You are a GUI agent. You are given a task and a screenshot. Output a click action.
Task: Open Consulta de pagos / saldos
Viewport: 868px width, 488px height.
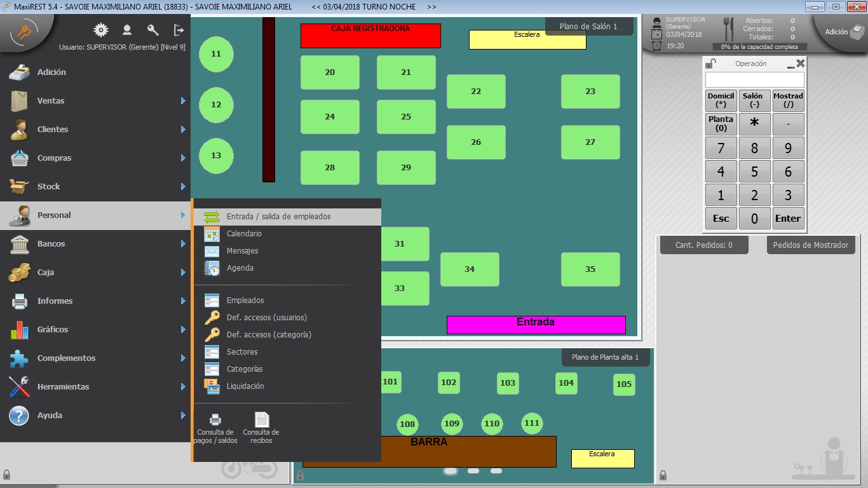[x=215, y=428]
